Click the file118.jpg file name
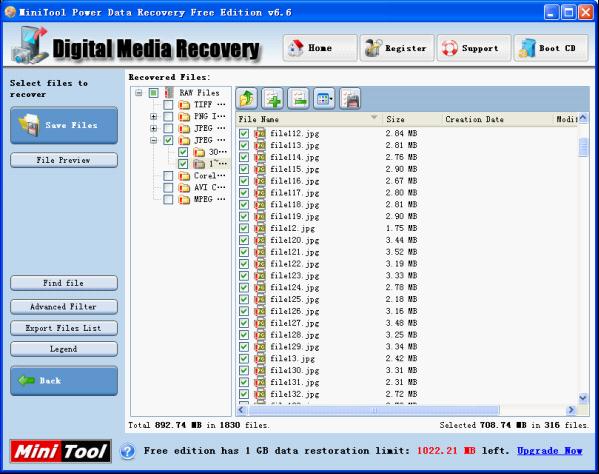599x474 pixels. (x=295, y=205)
